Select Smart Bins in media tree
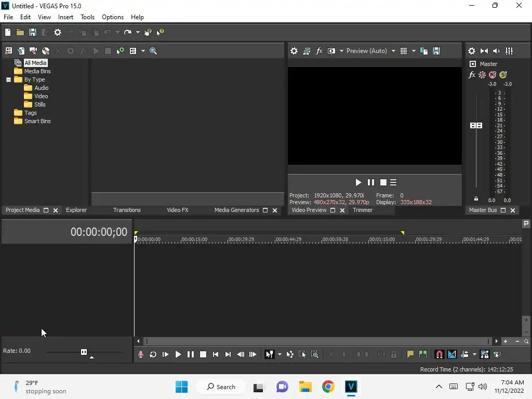Screen dimensions: 532x399 pyautogui.click(x=37, y=121)
